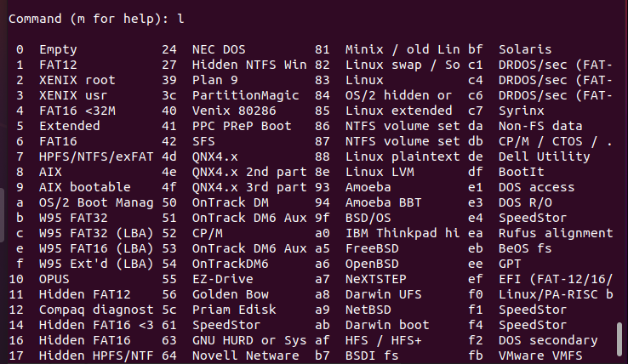Screen dimensions: 628x364
Task: Click the 'VMware VMFS' entry
Action: pyautogui.click(x=540, y=355)
